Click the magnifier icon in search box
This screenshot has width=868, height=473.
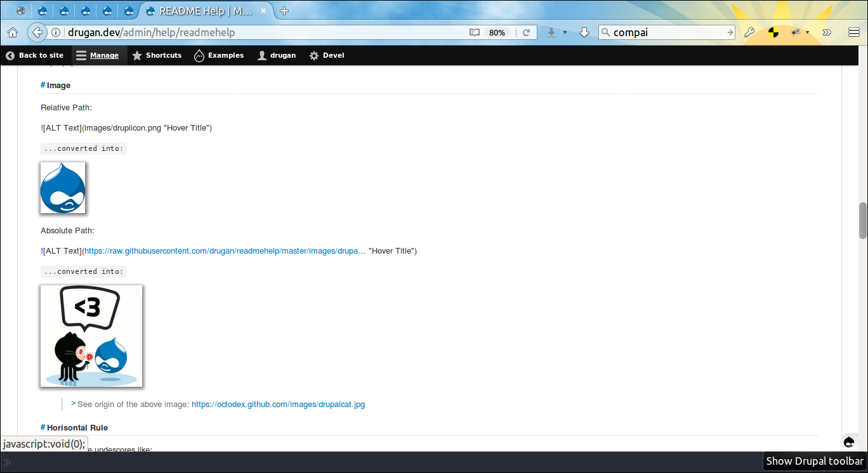[605, 32]
